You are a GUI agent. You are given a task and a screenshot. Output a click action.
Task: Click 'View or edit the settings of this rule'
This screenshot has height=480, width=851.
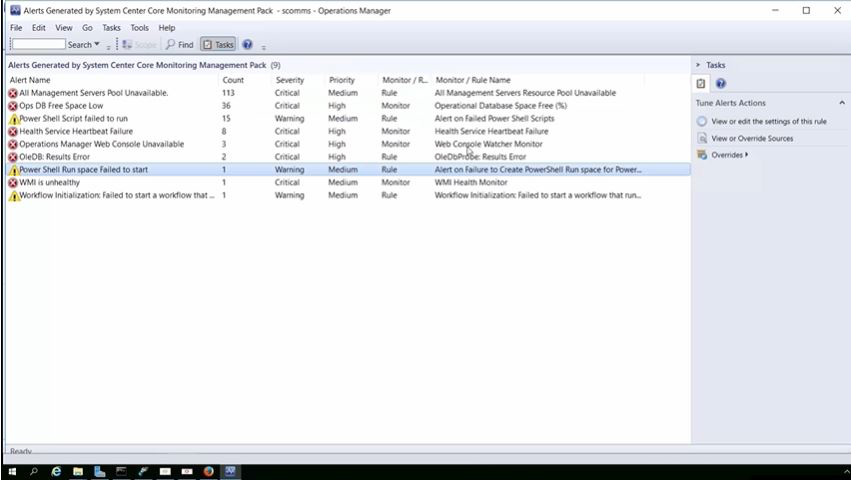pyautogui.click(x=769, y=121)
